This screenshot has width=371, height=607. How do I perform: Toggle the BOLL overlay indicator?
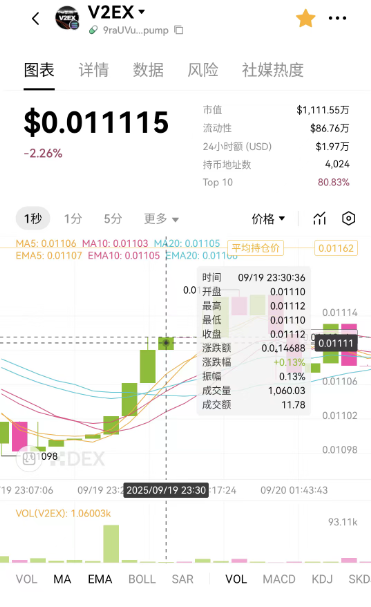point(142,579)
